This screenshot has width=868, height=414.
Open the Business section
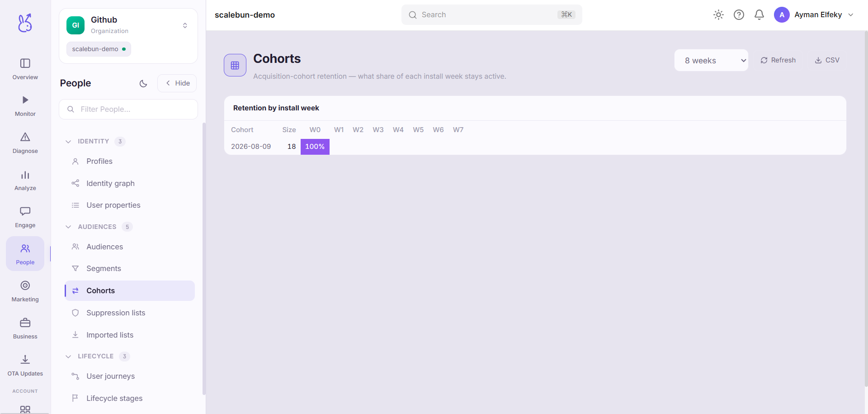tap(25, 329)
